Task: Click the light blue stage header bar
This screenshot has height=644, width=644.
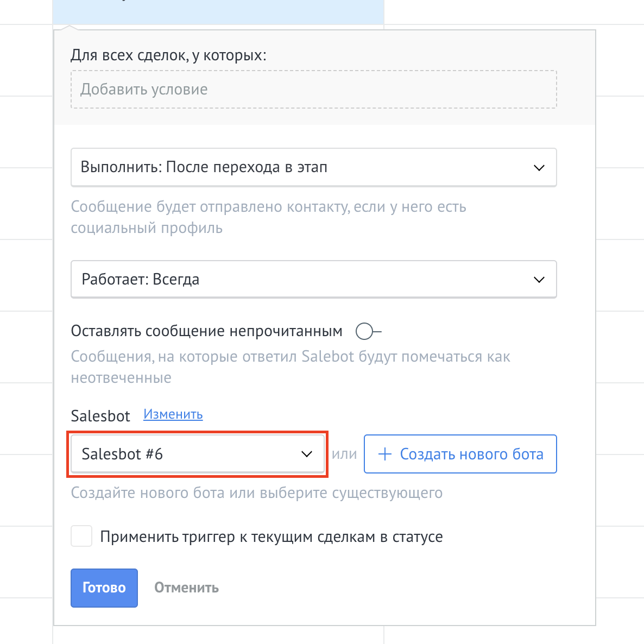Action: click(x=218, y=12)
